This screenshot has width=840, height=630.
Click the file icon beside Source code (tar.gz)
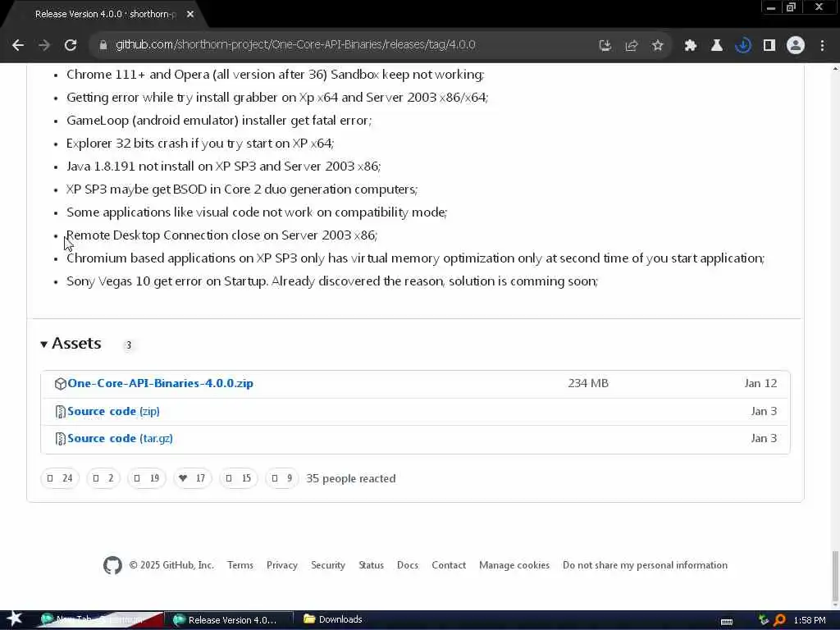point(60,439)
